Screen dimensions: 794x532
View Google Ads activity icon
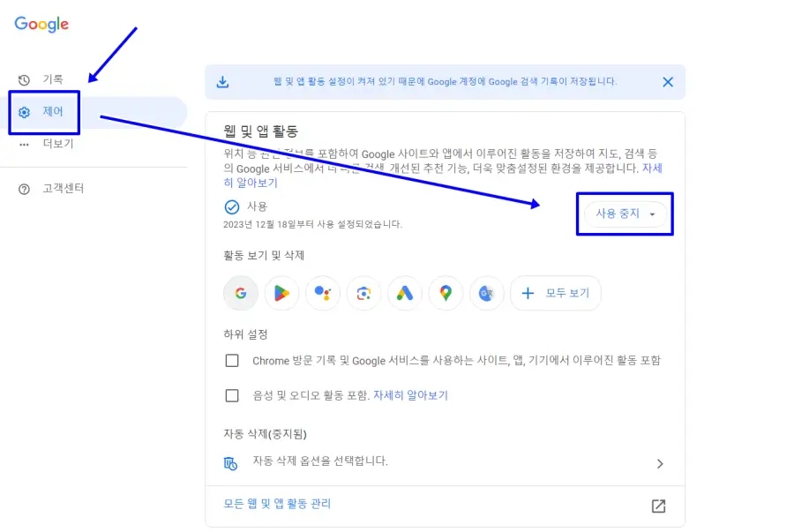pyautogui.click(x=405, y=293)
